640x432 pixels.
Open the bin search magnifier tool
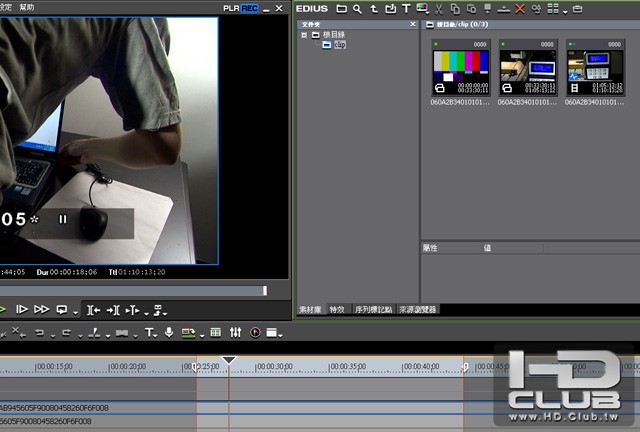click(x=358, y=9)
